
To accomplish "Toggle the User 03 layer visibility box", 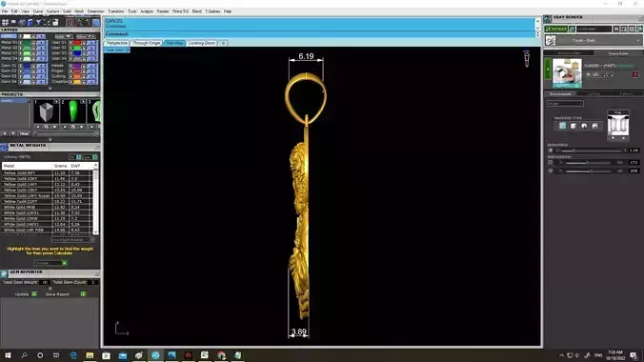I will pyautogui.click(x=71, y=53).
